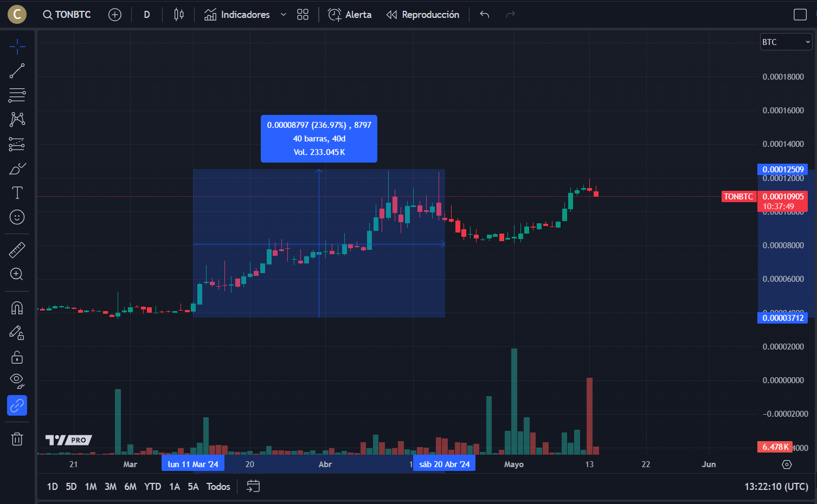This screenshot has height=504, width=817.
Task: Create an Alerta for this chart
Action: (x=350, y=15)
